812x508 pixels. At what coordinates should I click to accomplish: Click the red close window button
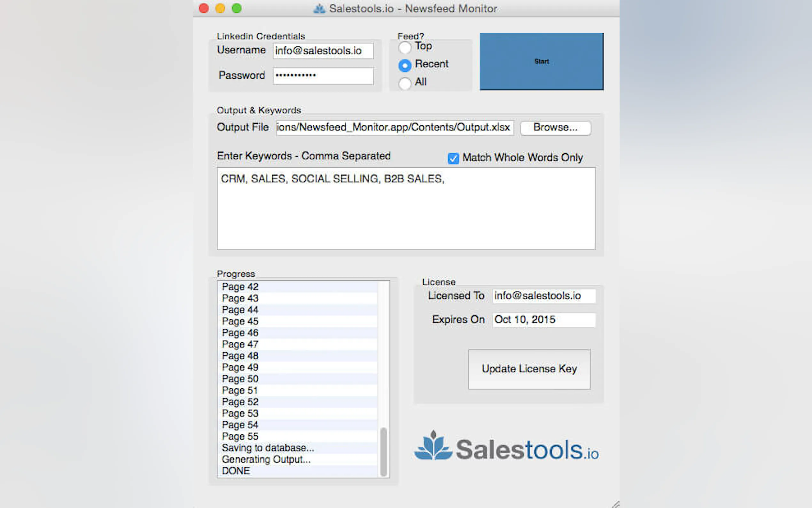point(204,8)
